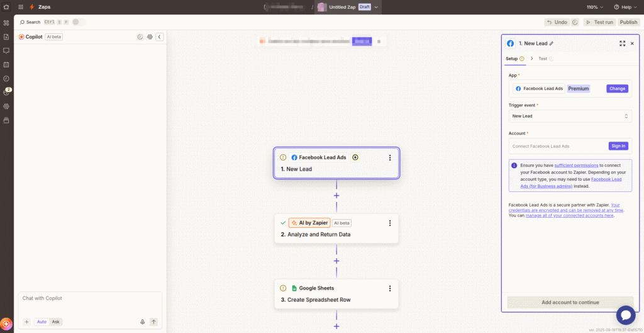Viewport: 644px width, 333px height.
Task: Expand the step panel to fullscreen
Action: (622, 43)
